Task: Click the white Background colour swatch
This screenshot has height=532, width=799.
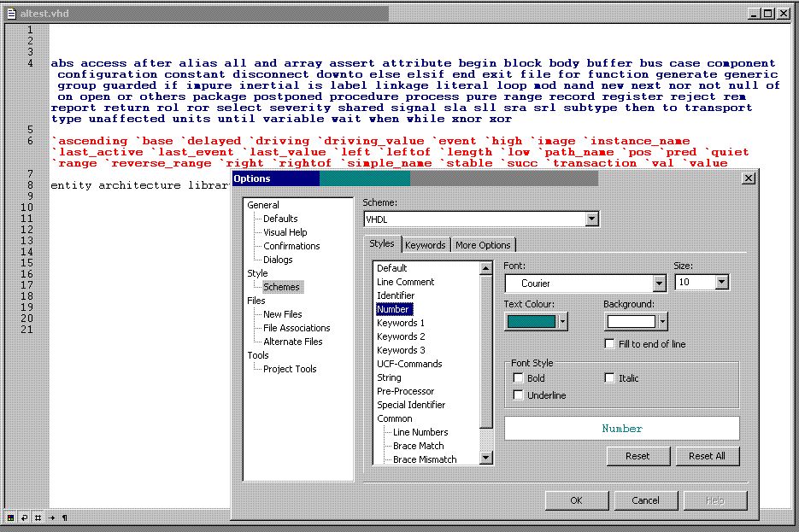Action: pyautogui.click(x=631, y=322)
